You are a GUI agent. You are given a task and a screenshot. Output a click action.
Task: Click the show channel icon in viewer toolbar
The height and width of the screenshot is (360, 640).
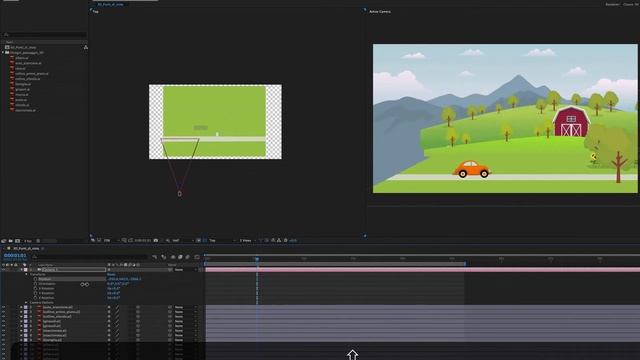[x=168, y=240]
